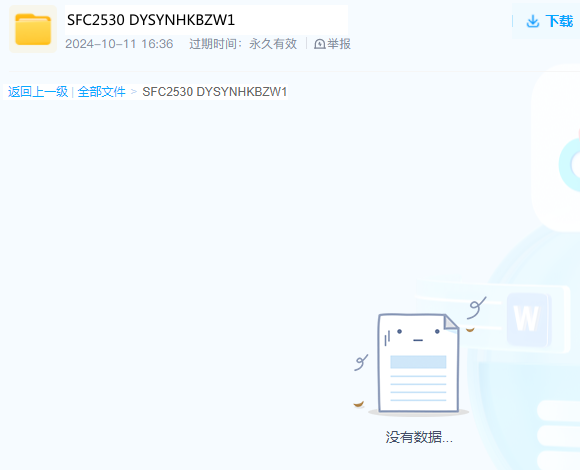Click the swirl doodle above the document
Image resolution: width=580 pixels, height=470 pixels.
coord(476,308)
